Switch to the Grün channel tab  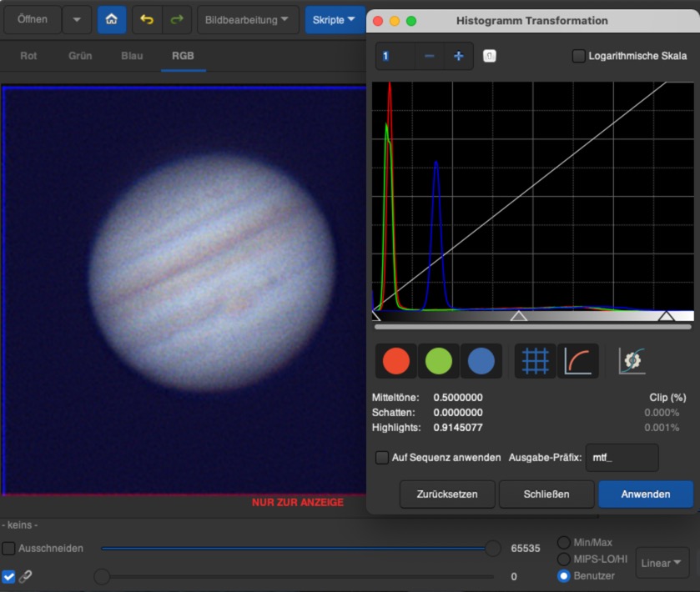pos(80,56)
